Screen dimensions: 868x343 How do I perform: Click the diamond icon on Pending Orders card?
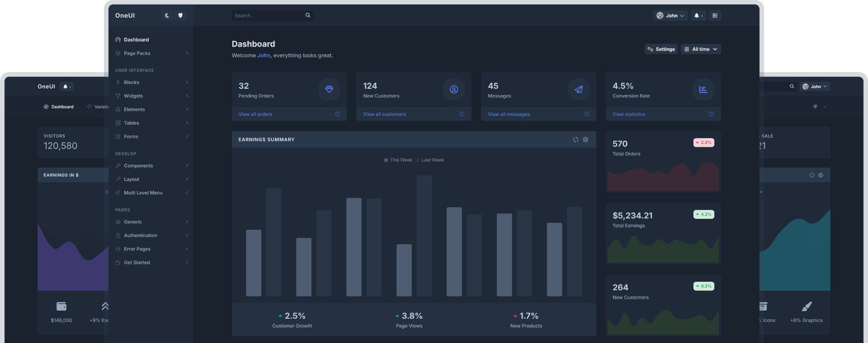click(x=329, y=89)
